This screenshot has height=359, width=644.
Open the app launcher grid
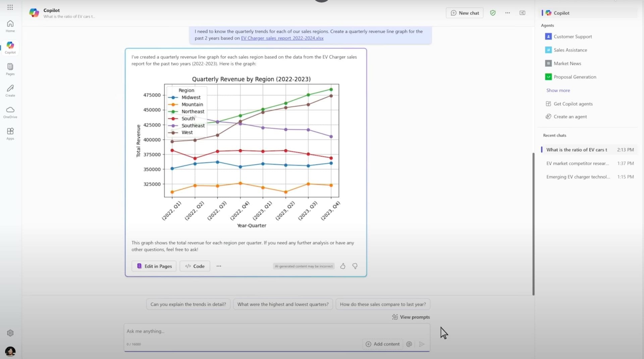10,7
